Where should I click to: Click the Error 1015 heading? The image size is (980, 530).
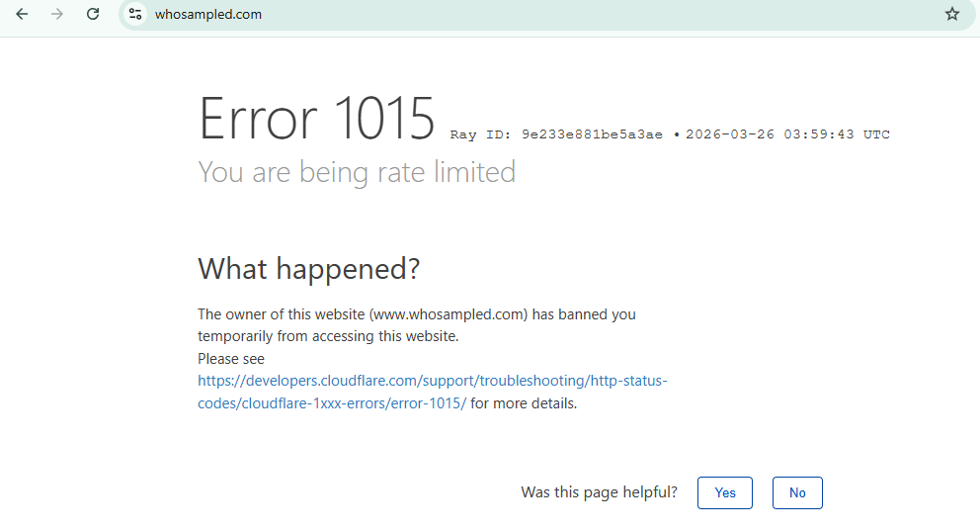click(x=316, y=118)
